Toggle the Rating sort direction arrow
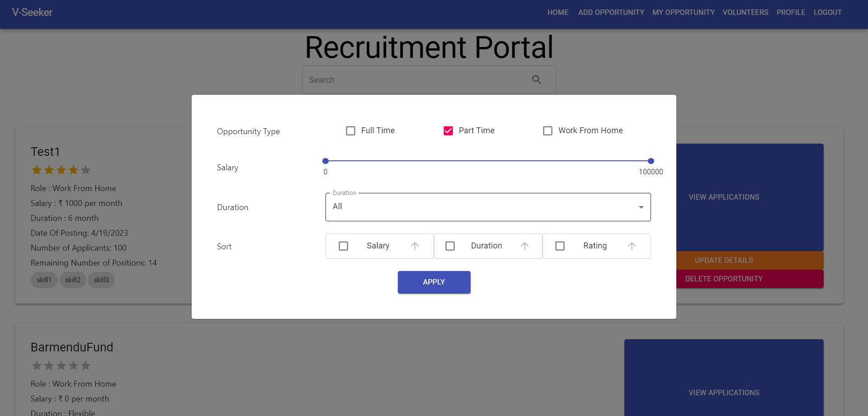The height and width of the screenshot is (416, 868). pyautogui.click(x=632, y=246)
